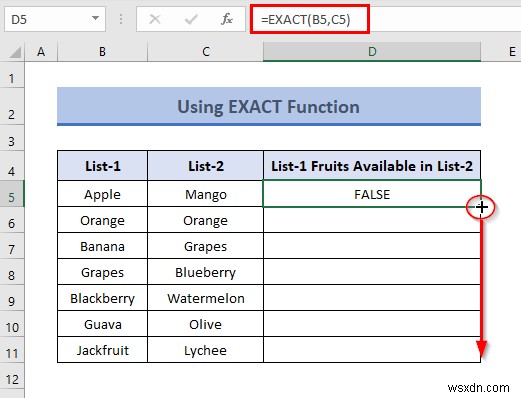Click the formula bar options dots handle
The height and width of the screenshot is (398, 521).
point(121,19)
